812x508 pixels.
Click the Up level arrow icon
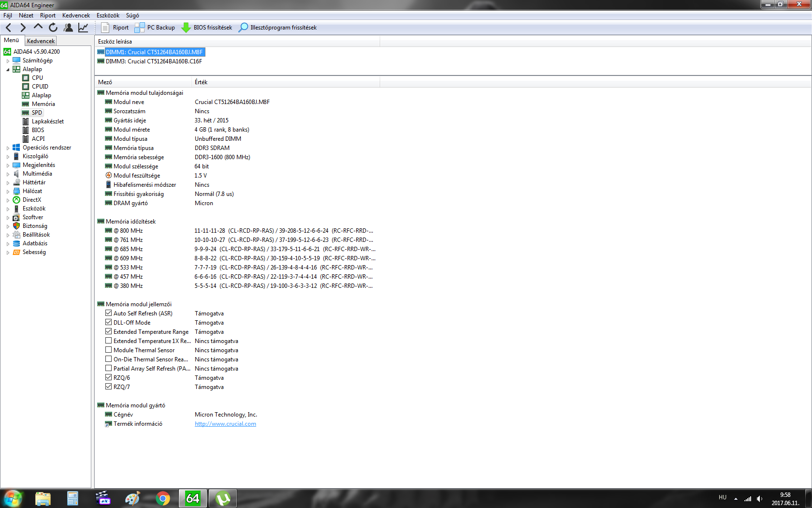(38, 27)
